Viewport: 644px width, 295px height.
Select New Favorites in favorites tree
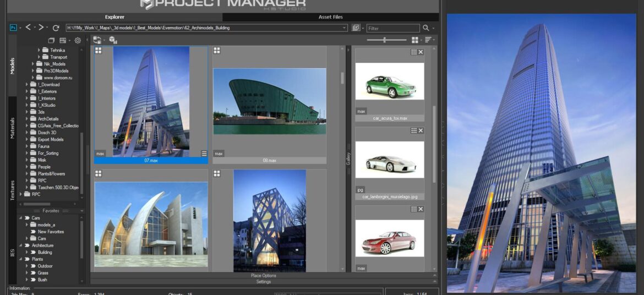pyautogui.click(x=51, y=232)
